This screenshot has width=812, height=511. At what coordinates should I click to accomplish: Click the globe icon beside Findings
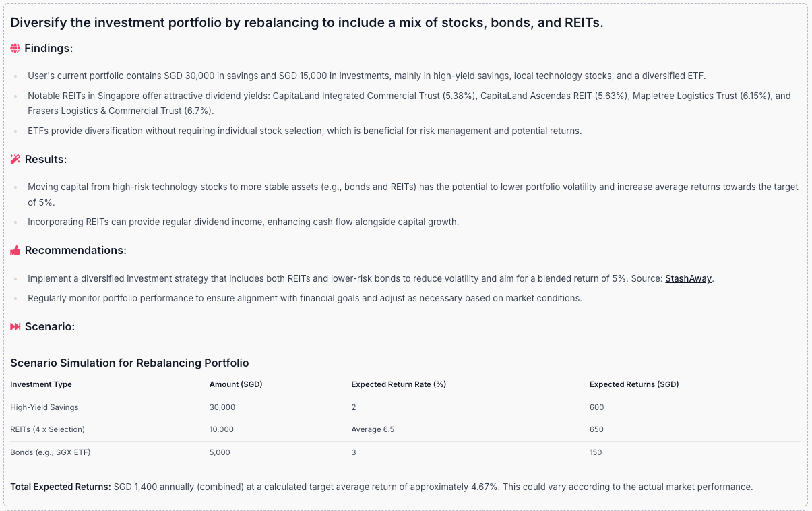pos(15,49)
